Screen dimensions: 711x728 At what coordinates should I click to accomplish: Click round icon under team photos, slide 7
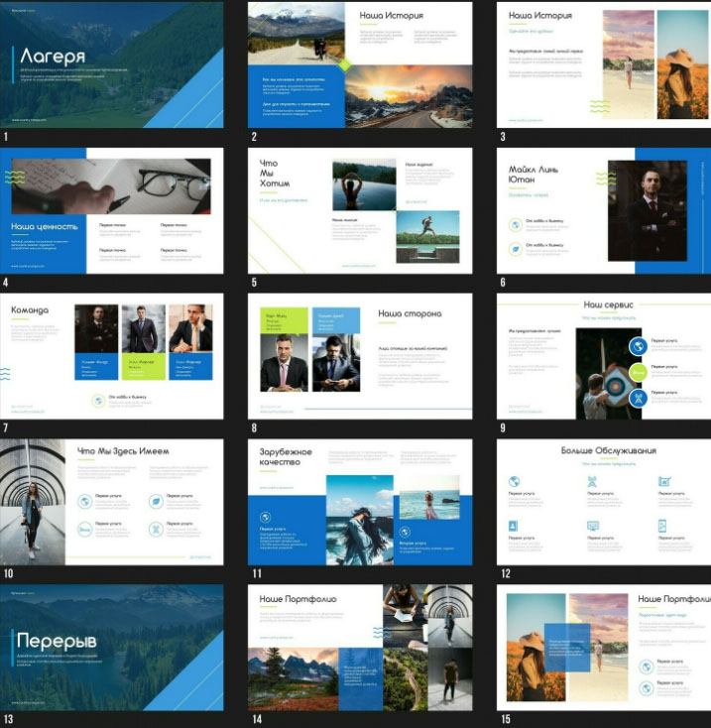(98, 401)
